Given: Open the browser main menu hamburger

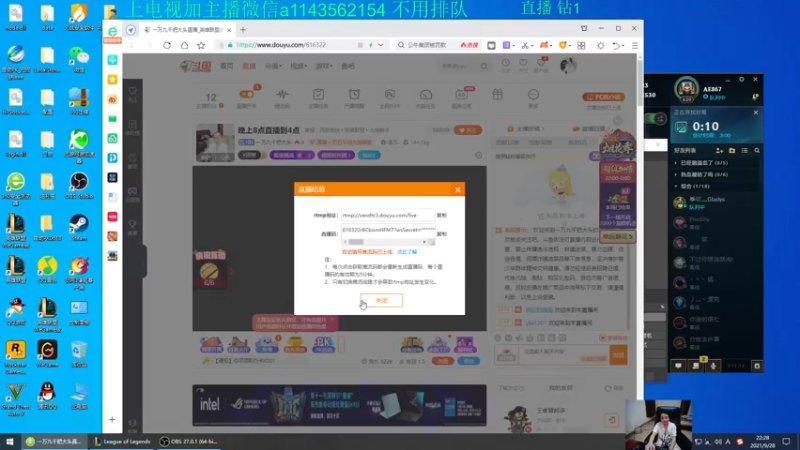Looking at the screenshot, I should click(x=635, y=45).
